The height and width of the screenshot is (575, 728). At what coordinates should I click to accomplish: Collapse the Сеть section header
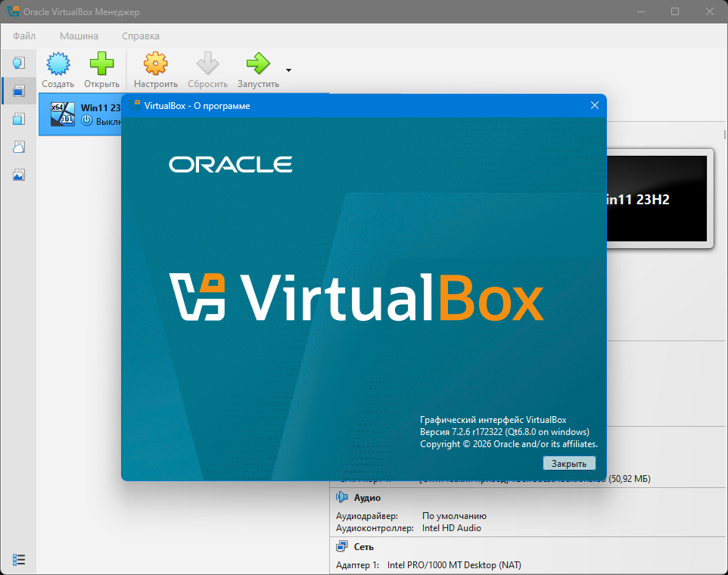click(x=363, y=547)
